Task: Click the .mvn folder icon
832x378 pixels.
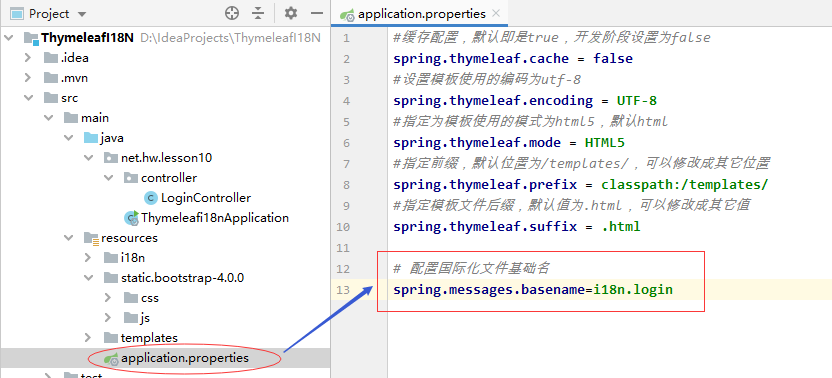Action: 51,78
